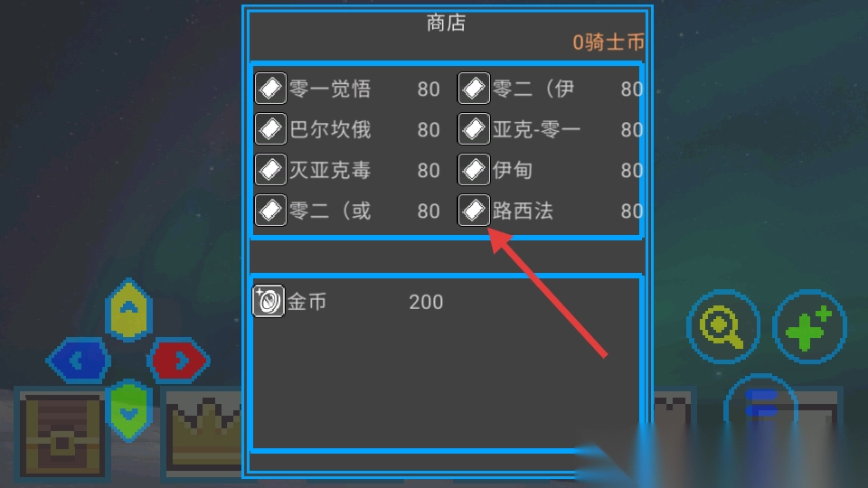Tap the magnifier search button
This screenshot has width=868, height=488.
(x=722, y=326)
